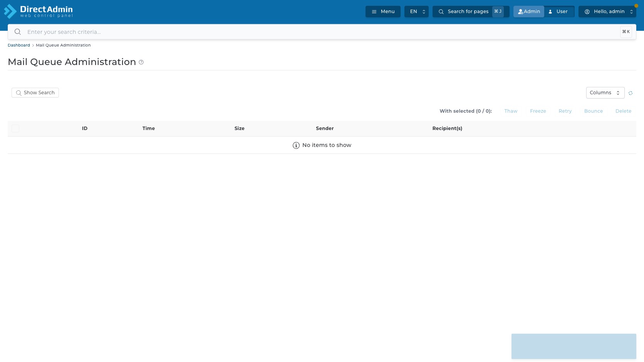Click the orange notification dot
Viewport: 644px width, 362px height.
point(636,6)
